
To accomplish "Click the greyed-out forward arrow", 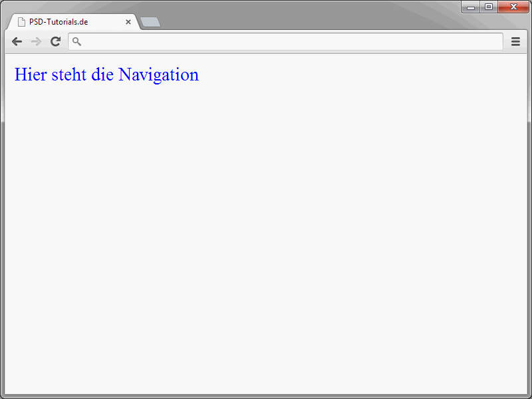I will point(36,42).
